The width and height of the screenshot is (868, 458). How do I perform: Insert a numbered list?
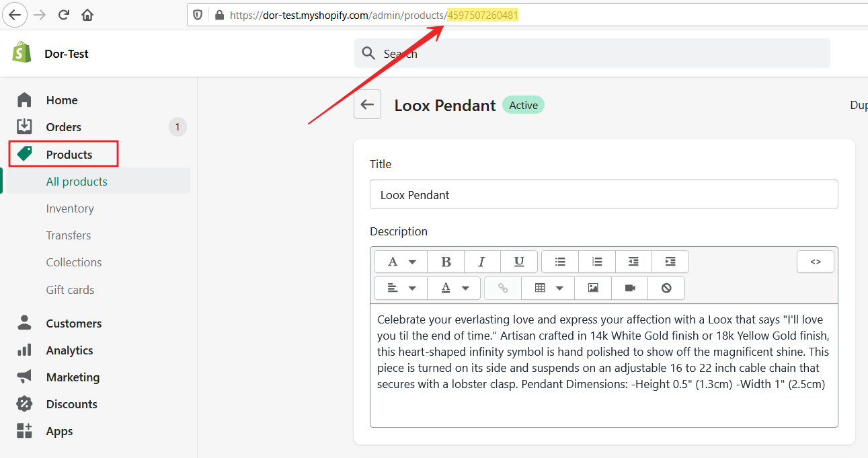[596, 262]
